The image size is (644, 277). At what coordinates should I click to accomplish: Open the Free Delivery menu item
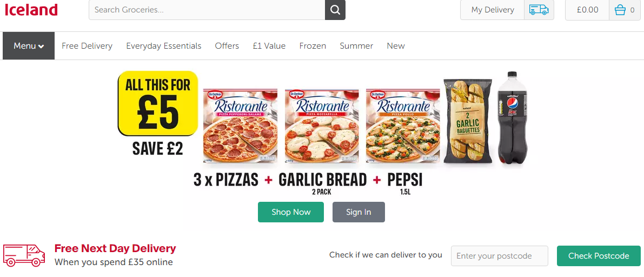coord(87,46)
